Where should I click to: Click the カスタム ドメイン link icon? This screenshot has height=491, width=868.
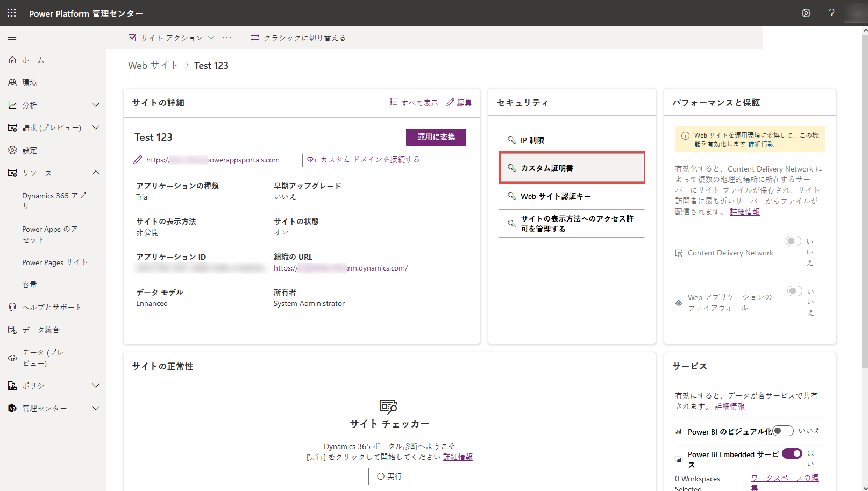pyautogui.click(x=311, y=160)
